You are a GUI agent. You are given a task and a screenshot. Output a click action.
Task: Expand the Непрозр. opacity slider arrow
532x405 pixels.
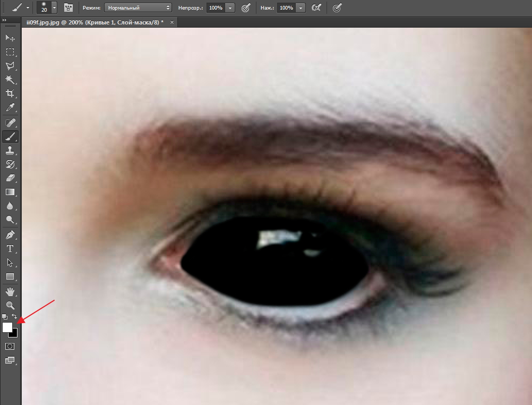pos(230,7)
